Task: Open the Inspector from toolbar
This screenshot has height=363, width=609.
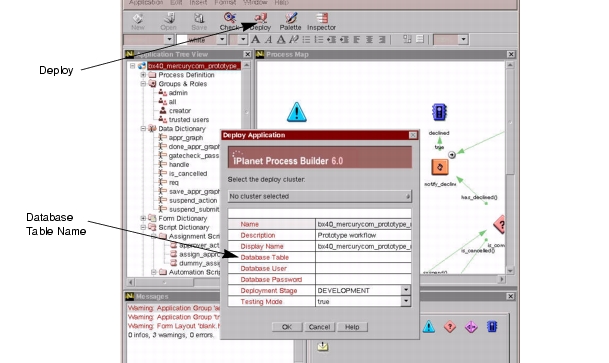Action: click(x=321, y=22)
